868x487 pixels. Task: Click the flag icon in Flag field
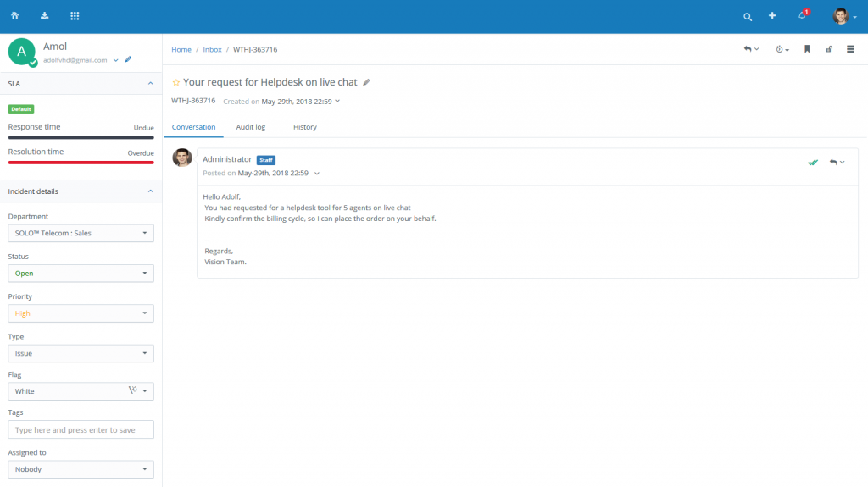[133, 390]
